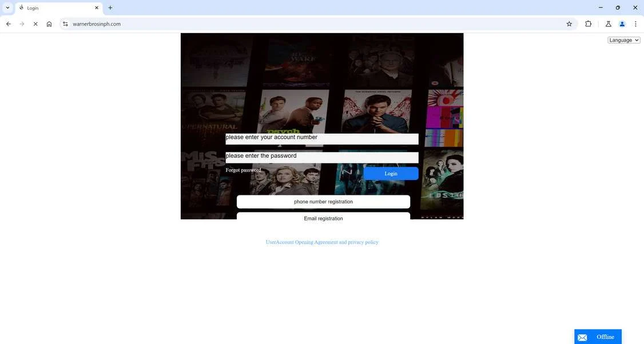Open the Chrome Labs flask icon

click(609, 24)
